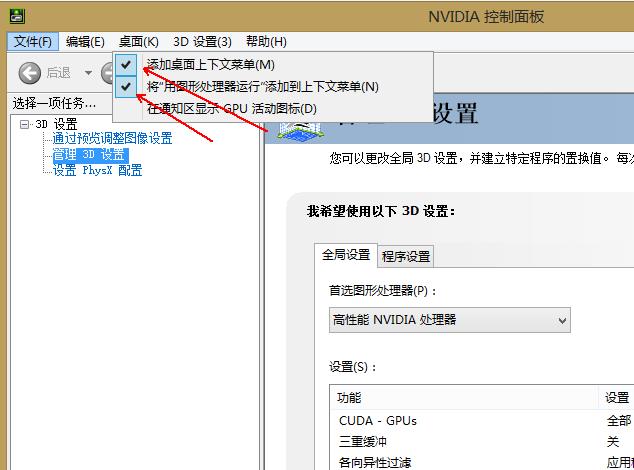
Task: Open 通过预览调整图像设置 task link
Action: pos(112,139)
